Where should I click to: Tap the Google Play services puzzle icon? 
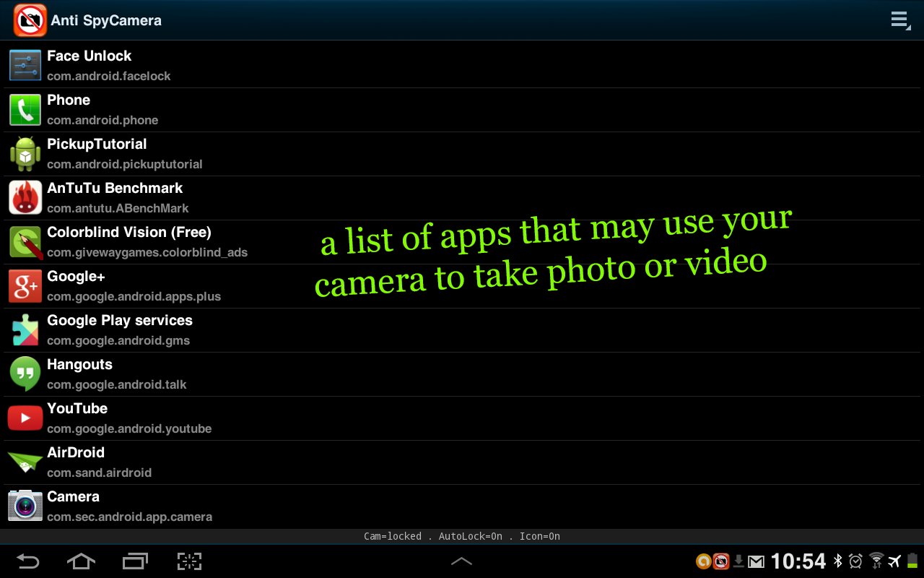[x=25, y=330]
